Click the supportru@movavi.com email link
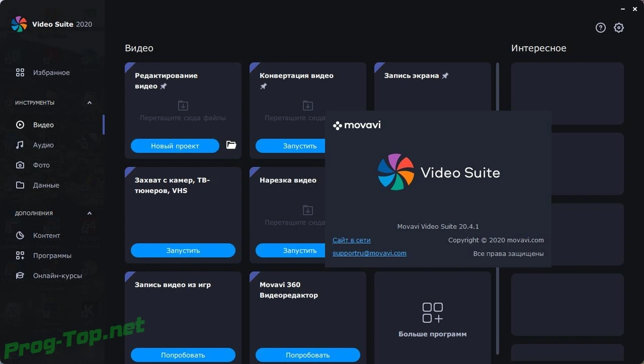Viewport: 644px width, 364px height. pos(369,253)
